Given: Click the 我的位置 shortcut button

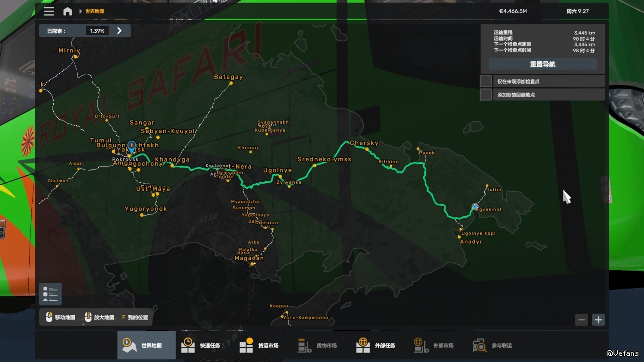Looking at the screenshot, I should tap(135, 317).
